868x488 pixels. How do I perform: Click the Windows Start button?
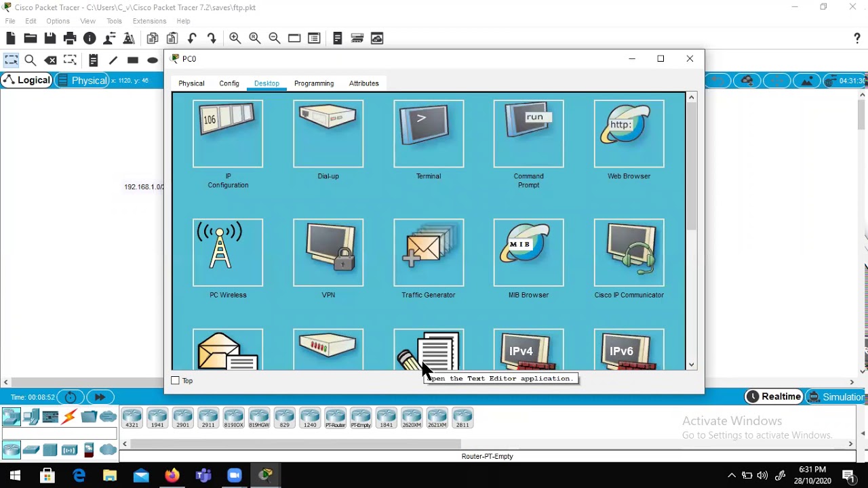point(15,475)
